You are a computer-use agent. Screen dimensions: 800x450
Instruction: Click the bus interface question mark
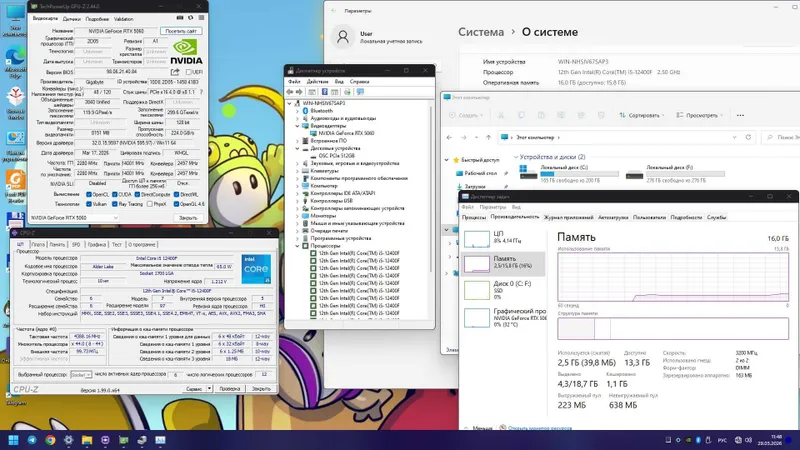pos(201,92)
